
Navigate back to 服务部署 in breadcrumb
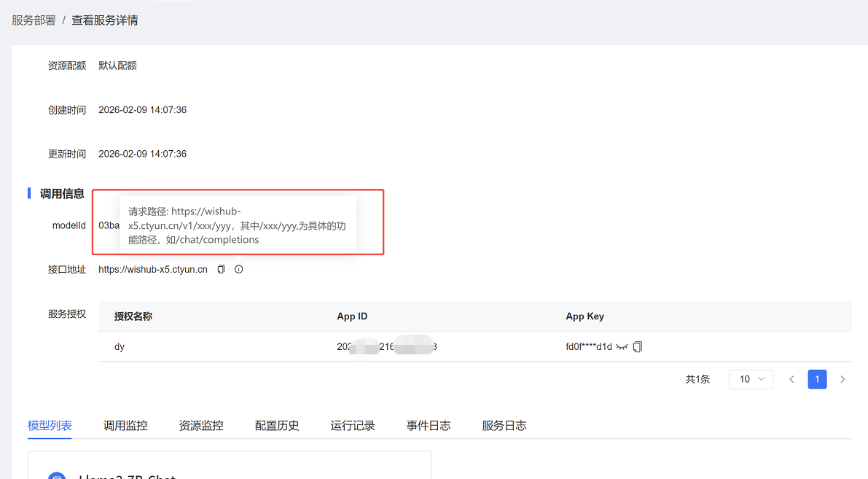tap(34, 20)
